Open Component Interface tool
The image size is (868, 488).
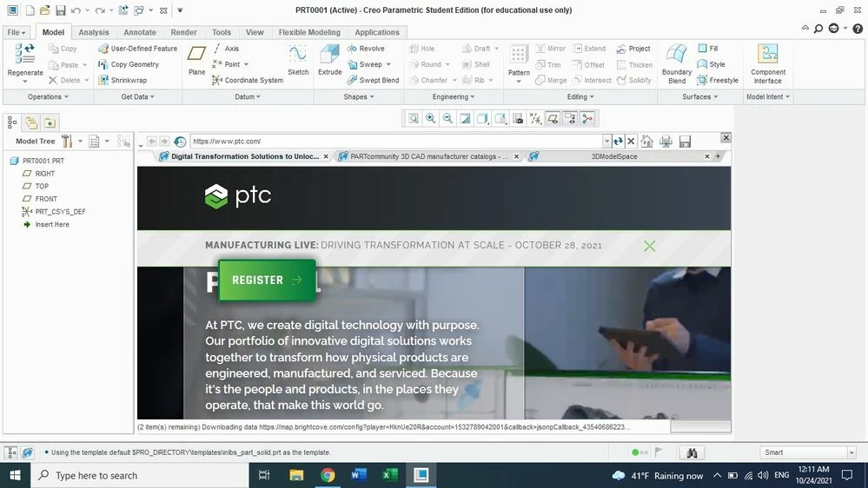768,63
